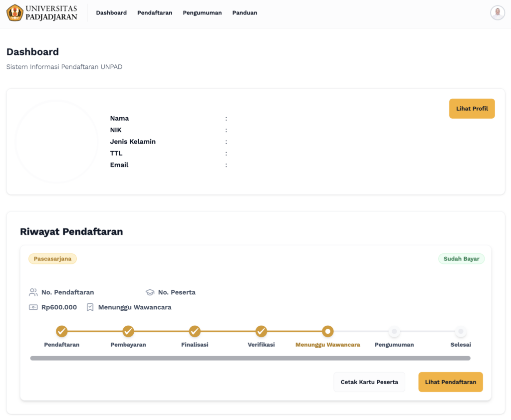Click the active Menunggu Wawancara step marker

click(x=327, y=331)
